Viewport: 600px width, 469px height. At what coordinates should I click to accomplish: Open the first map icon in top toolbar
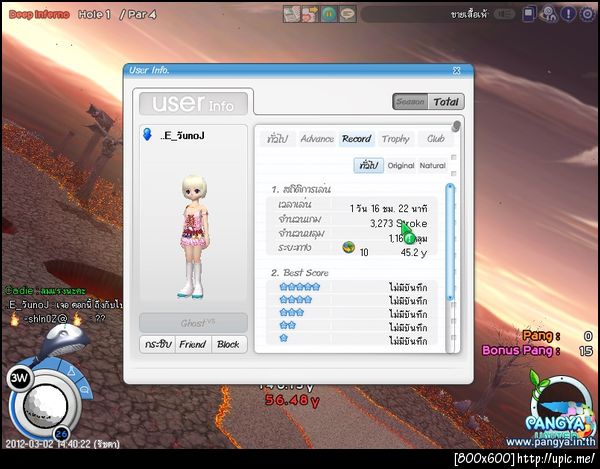(x=292, y=15)
